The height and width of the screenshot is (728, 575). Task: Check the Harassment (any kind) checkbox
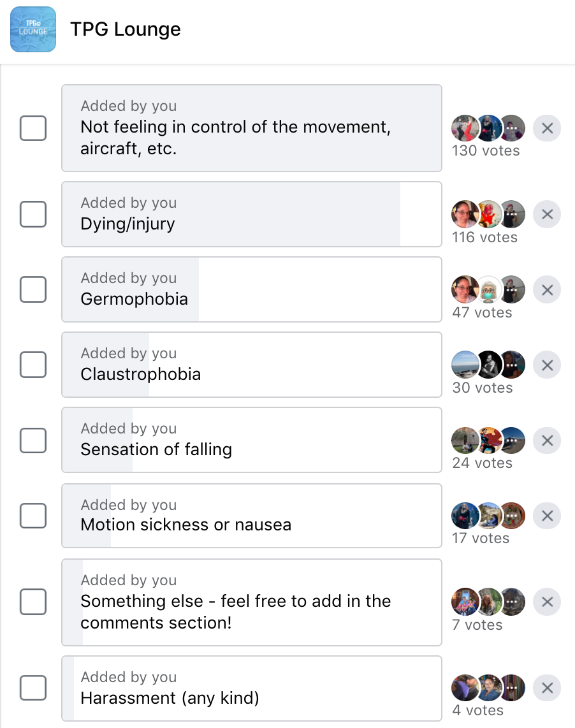[33, 688]
